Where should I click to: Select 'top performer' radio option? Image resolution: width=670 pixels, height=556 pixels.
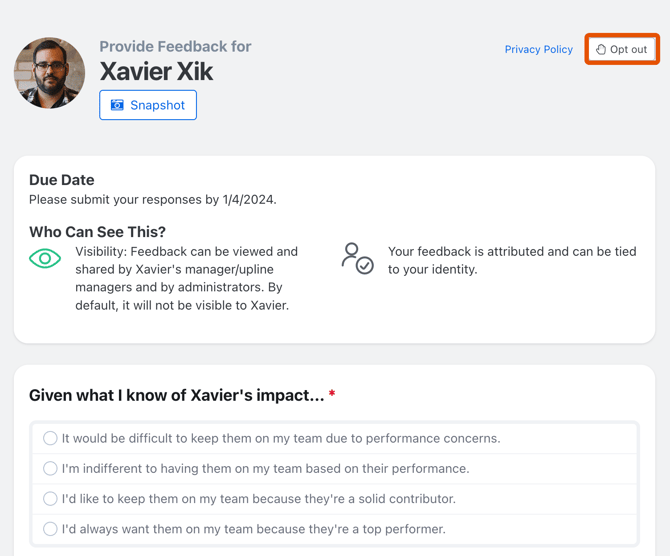(50, 528)
